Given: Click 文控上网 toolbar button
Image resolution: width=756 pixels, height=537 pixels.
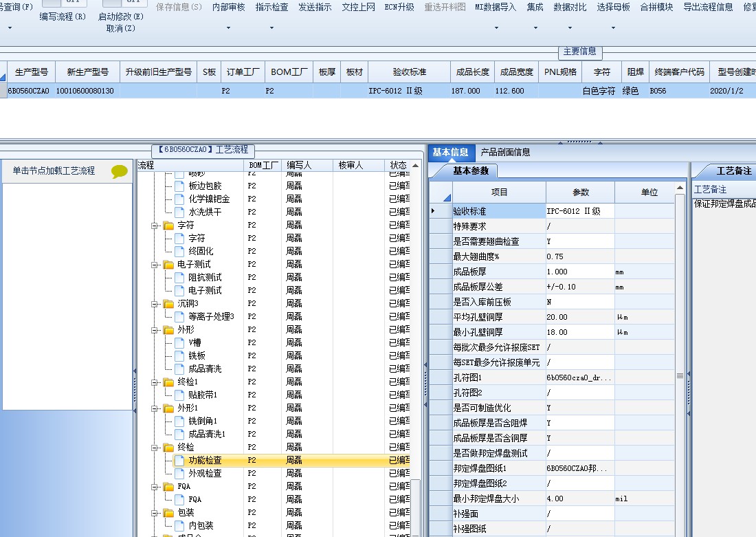Looking at the screenshot, I should coord(358,8).
